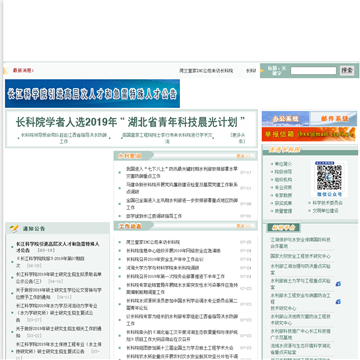Open 专业资质 in 走进长科院
The width and height of the screenshot is (360, 360).
283,187
